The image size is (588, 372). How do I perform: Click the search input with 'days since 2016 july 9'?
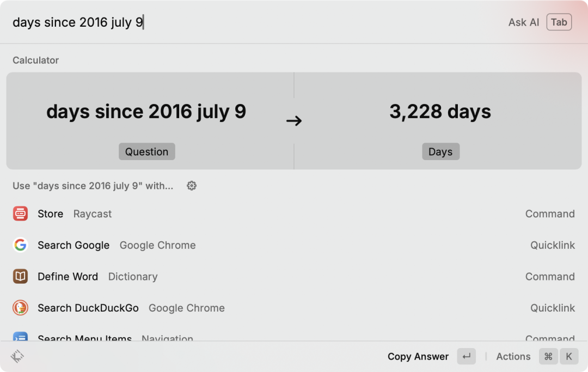coord(255,22)
